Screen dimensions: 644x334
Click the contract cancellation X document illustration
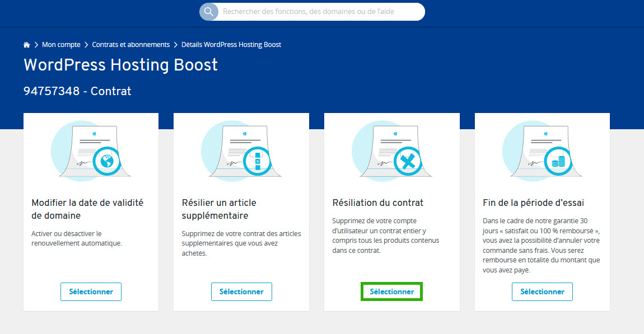tap(392, 151)
